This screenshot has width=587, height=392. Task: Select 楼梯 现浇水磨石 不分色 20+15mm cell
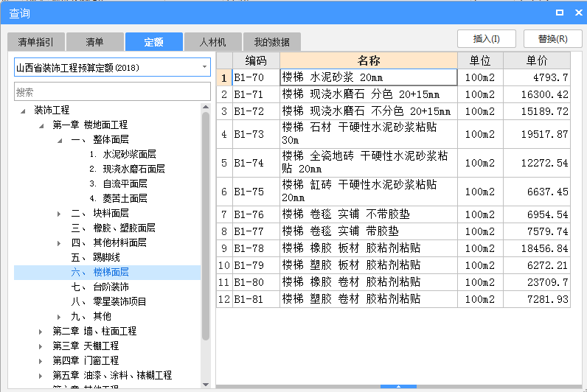[x=369, y=111]
